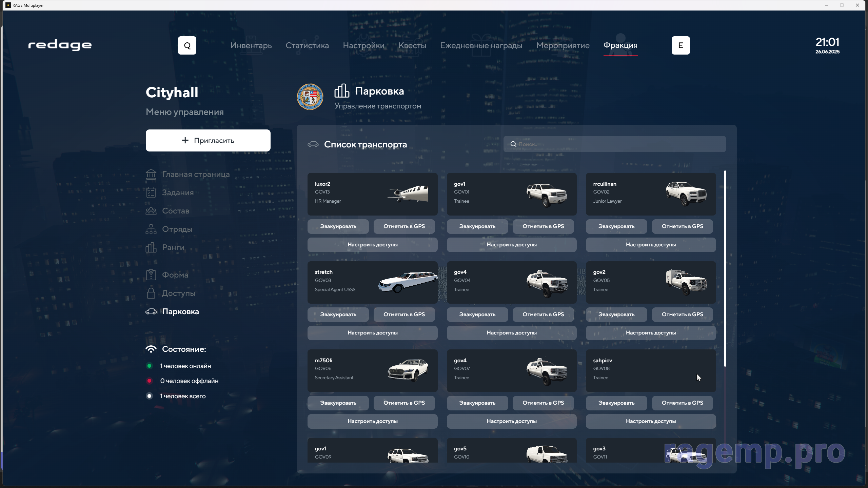Click the Ранги chart icon
The width and height of the screenshot is (868, 488).
pyautogui.click(x=151, y=247)
